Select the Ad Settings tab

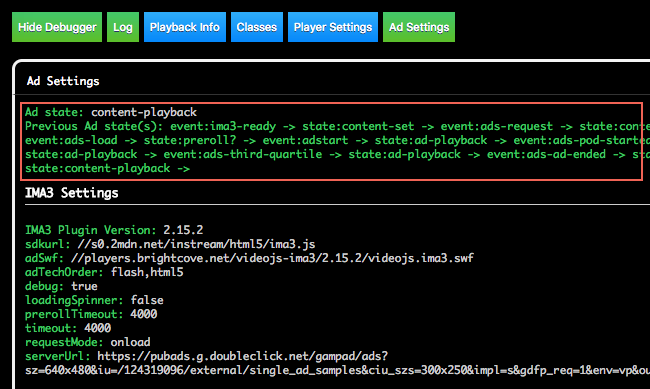(419, 27)
